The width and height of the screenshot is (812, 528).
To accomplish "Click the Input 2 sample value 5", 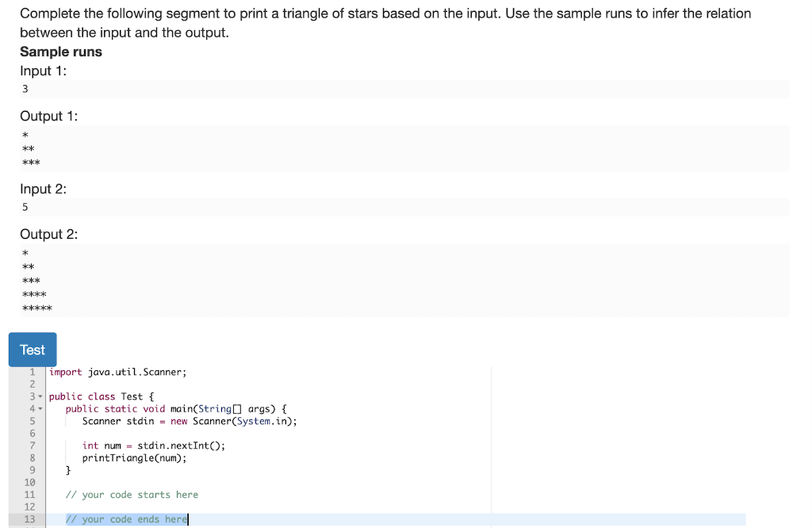I will (25, 207).
